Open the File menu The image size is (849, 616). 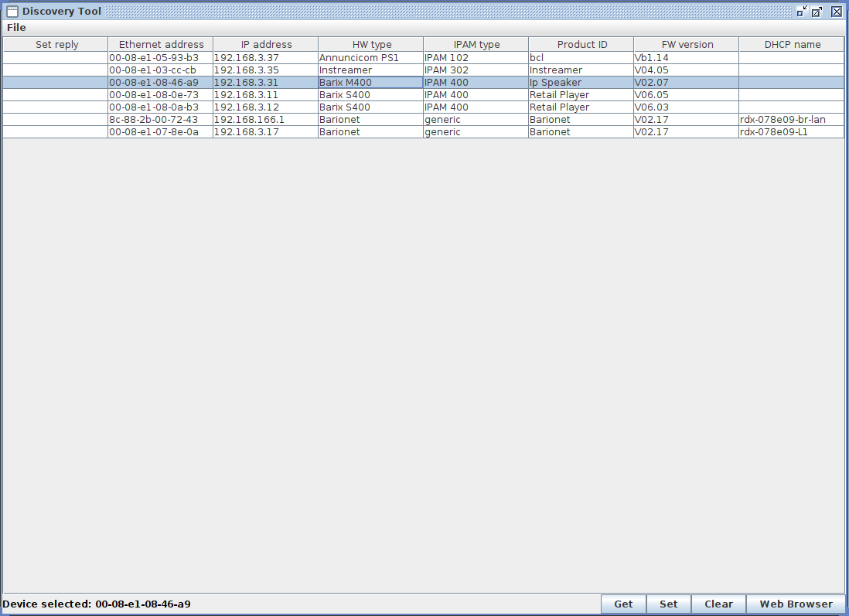click(16, 28)
